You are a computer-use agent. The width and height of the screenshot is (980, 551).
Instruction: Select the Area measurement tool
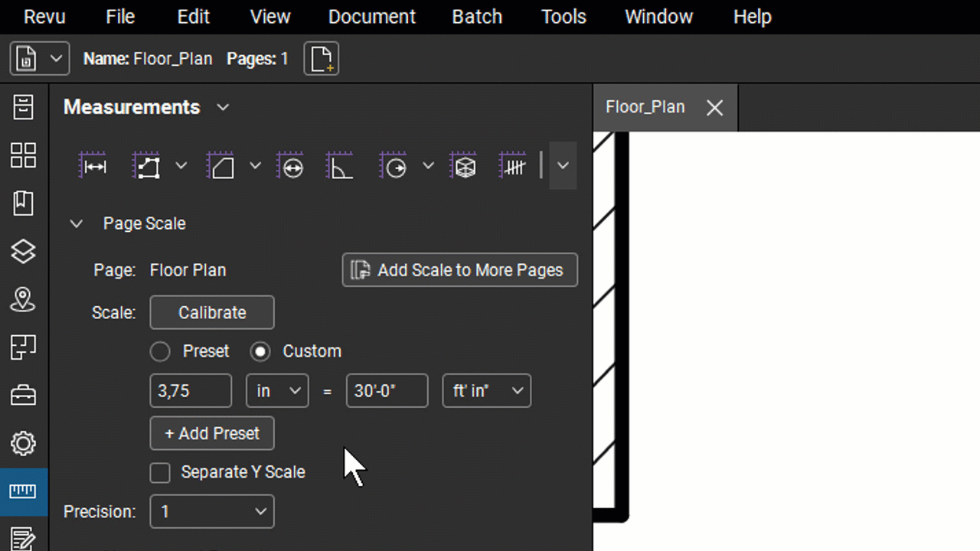coord(221,166)
